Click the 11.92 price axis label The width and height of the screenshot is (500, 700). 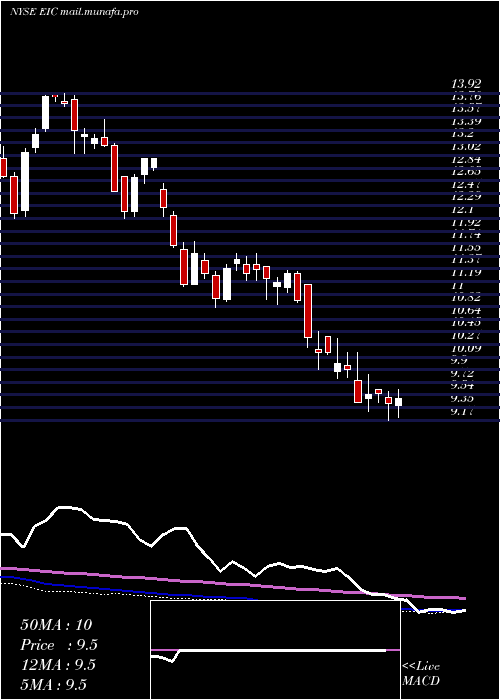466,222
